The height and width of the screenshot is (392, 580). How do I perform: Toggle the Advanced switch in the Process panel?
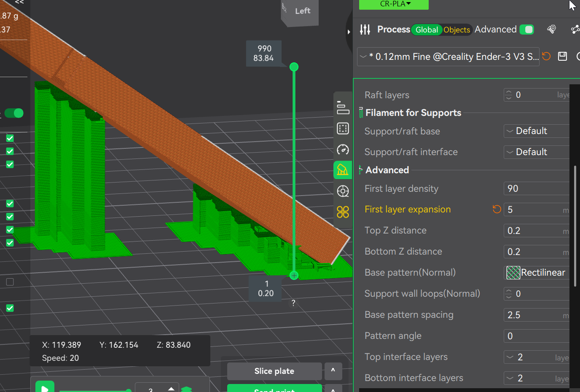526,30
